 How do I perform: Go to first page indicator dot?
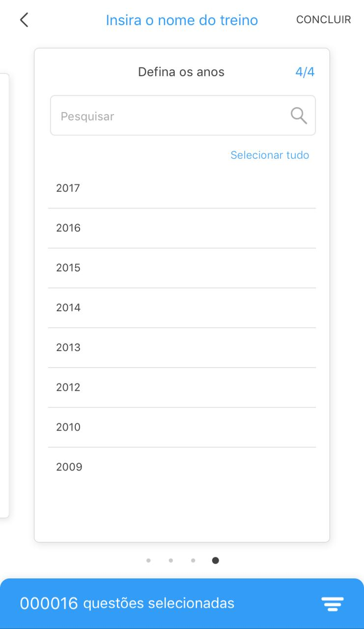(x=148, y=560)
